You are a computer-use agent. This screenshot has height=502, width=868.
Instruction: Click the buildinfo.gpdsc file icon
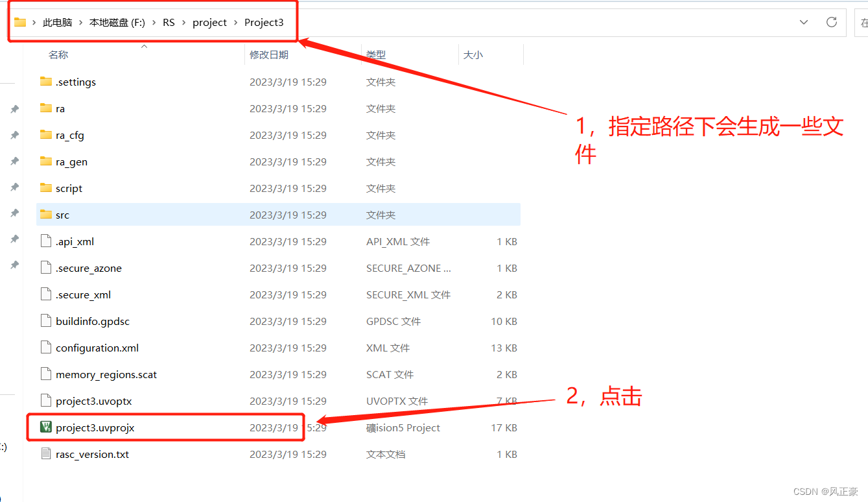click(45, 321)
